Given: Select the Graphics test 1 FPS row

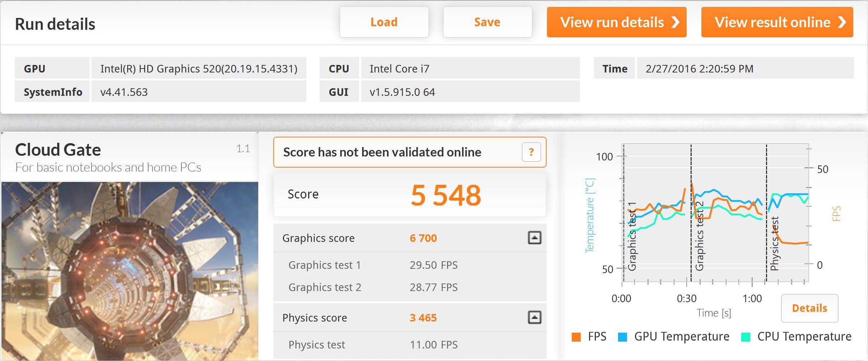Looking at the screenshot, I should 409,265.
